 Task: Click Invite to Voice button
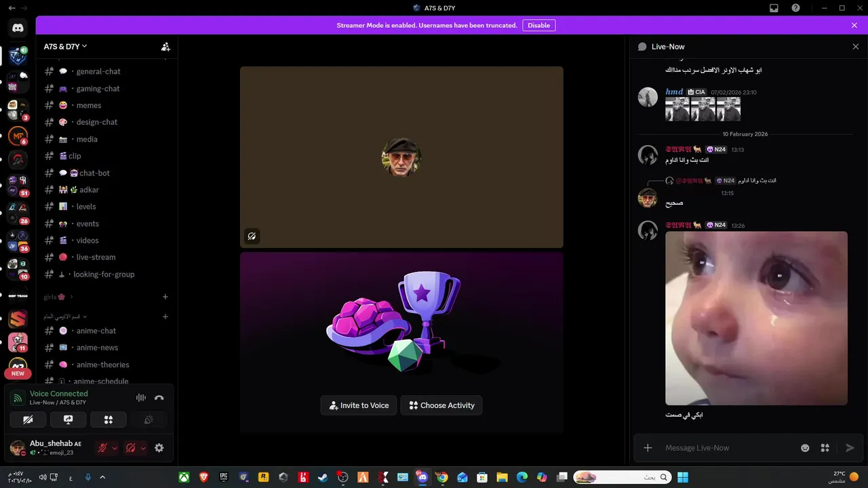359,405
